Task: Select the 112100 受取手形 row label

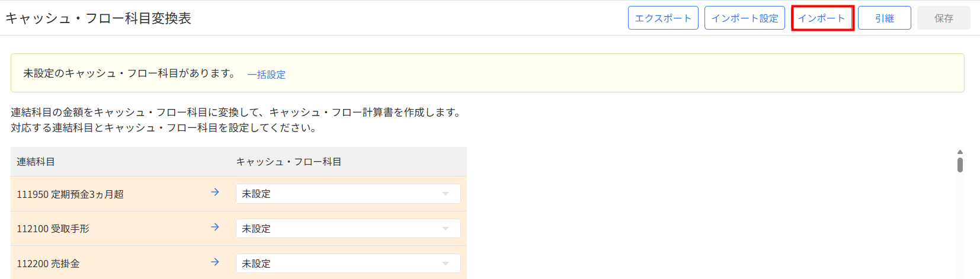Action: [53, 229]
